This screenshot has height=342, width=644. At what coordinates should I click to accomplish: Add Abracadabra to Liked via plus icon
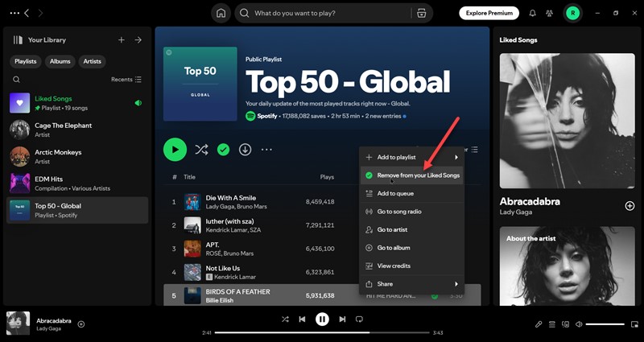(630, 206)
